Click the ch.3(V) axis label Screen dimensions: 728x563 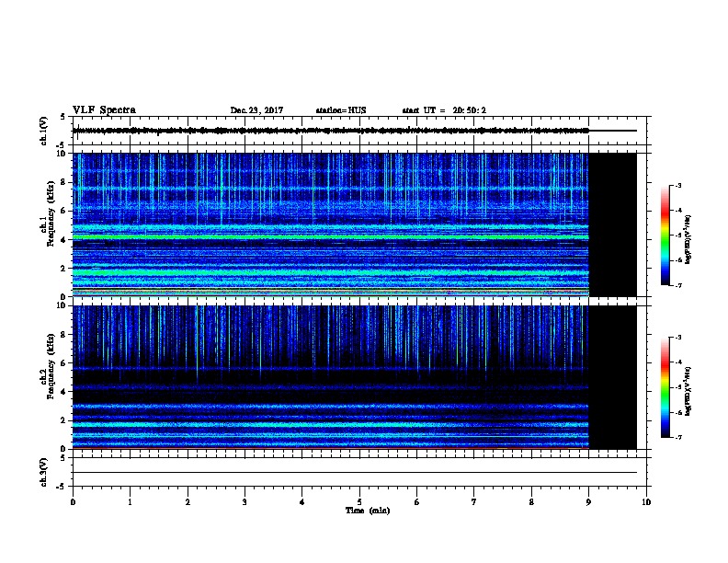[x=43, y=472]
